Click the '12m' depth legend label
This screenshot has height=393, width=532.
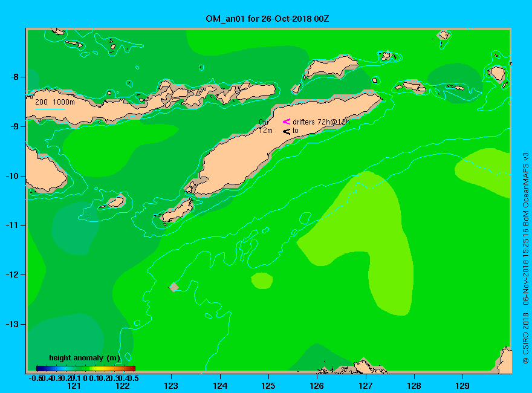point(265,131)
